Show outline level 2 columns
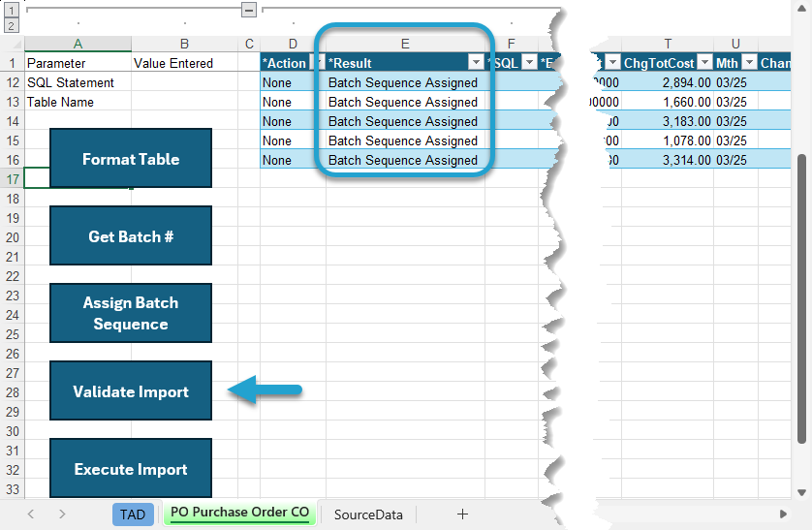Screen dimensions: 812x530 [12, 25]
